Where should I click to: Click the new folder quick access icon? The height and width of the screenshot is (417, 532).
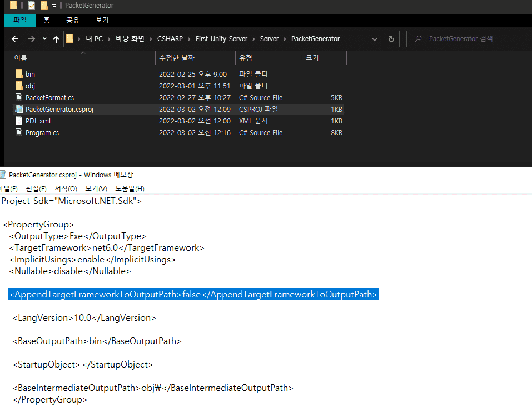point(44,6)
